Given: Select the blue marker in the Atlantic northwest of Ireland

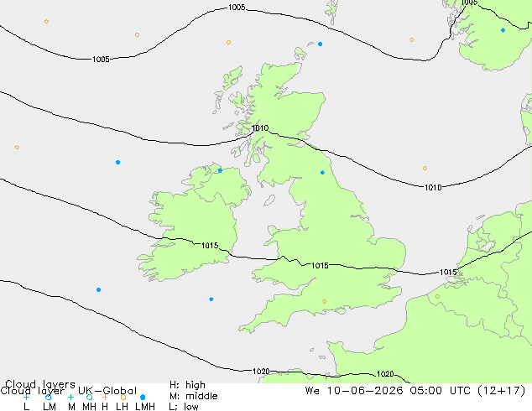Looking at the screenshot, I should 117,162.
